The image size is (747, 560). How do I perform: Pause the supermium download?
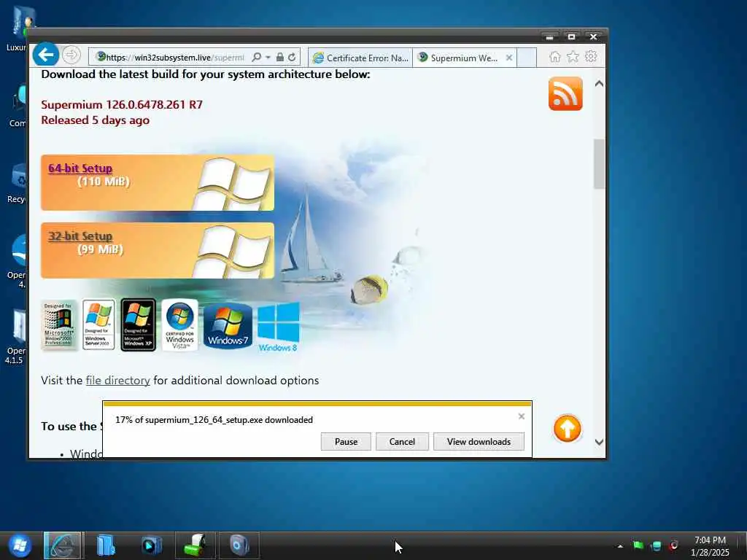(x=346, y=441)
